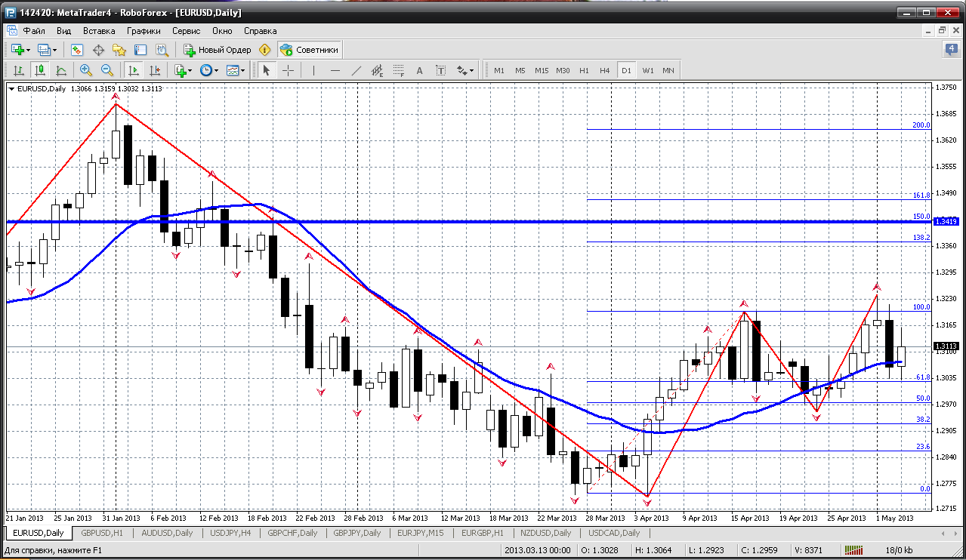Screen dimensions: 966x560
Task: Open the Market Watch window icon
Action: tap(77, 50)
